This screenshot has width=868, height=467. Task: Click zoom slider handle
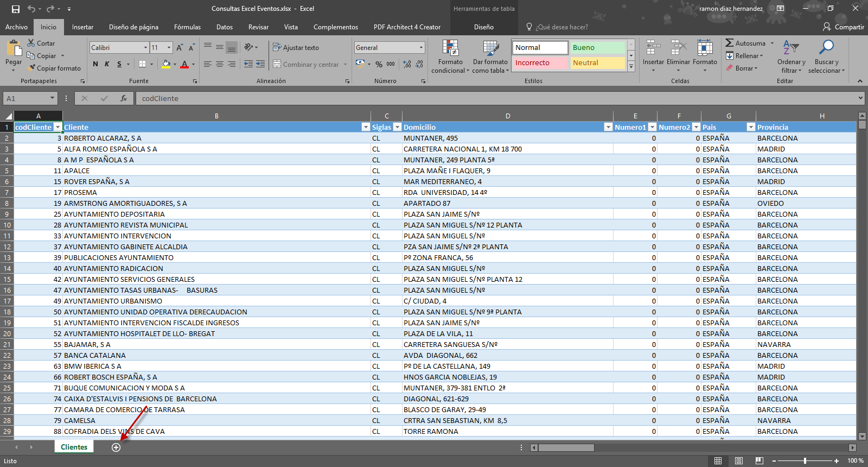[805, 461]
